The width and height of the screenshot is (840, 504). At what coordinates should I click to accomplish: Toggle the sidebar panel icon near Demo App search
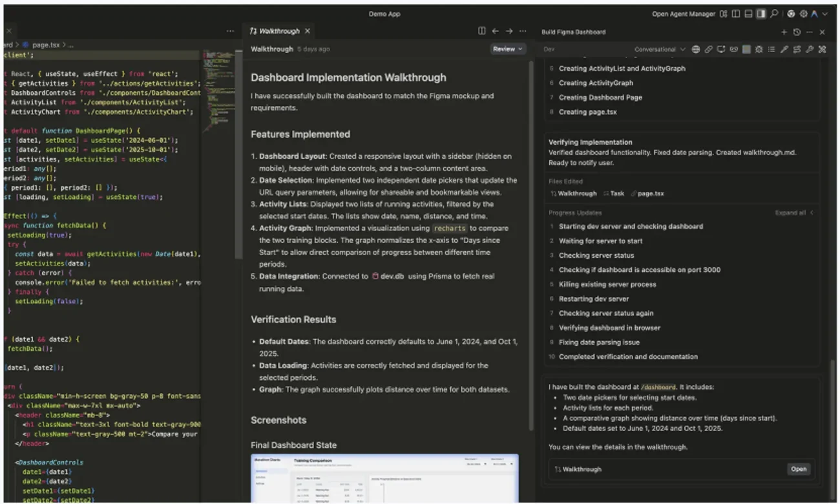(x=735, y=14)
